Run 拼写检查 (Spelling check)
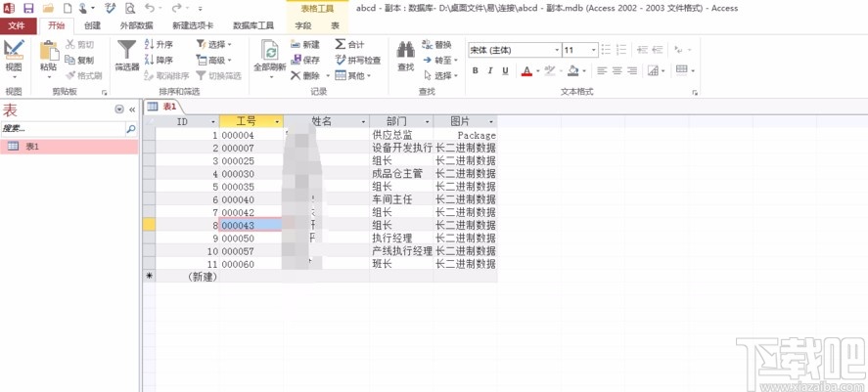Image resolution: width=868 pixels, height=392 pixels. (x=358, y=60)
